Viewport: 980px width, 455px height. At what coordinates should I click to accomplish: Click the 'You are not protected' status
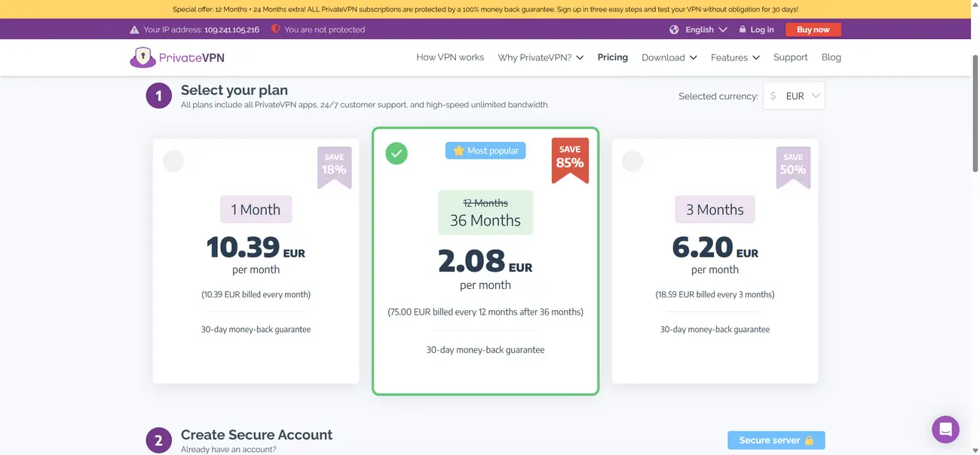click(x=325, y=29)
